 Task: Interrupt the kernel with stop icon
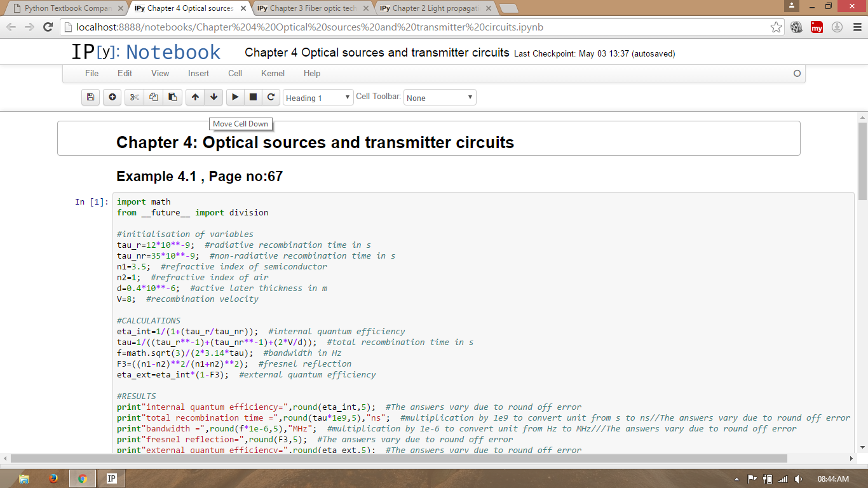(x=253, y=97)
